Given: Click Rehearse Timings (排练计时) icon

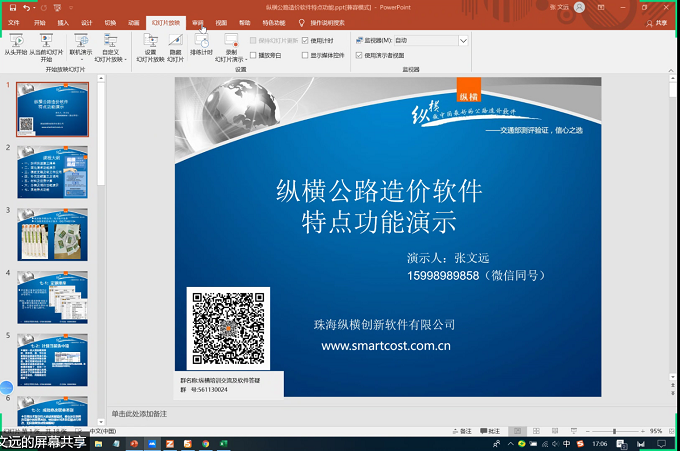Looking at the screenshot, I should (201, 45).
